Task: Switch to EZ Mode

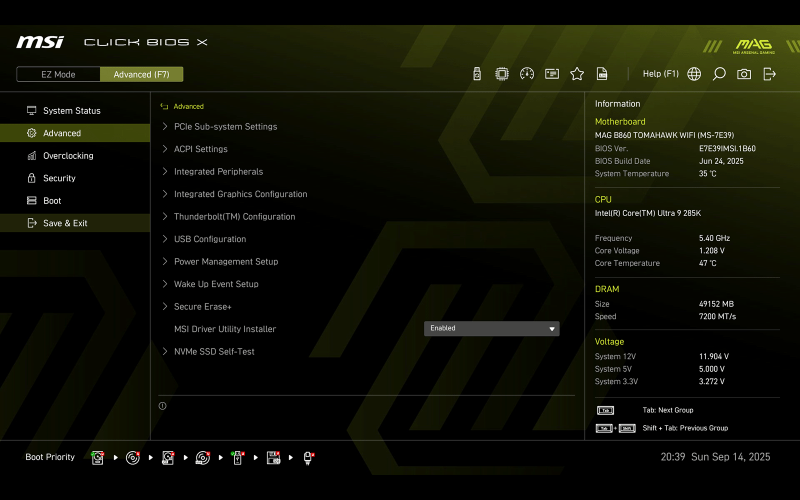Action: coord(58,74)
